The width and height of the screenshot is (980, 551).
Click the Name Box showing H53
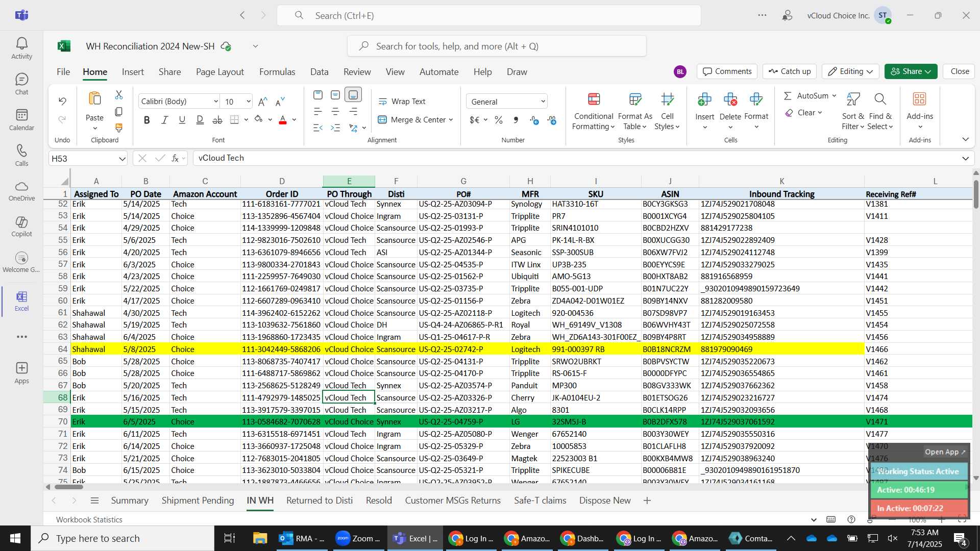pos(88,159)
